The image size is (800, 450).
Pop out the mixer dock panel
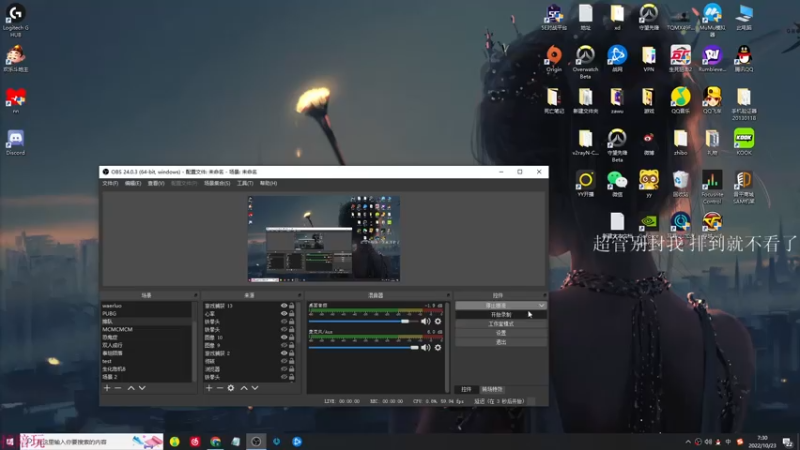click(x=448, y=295)
